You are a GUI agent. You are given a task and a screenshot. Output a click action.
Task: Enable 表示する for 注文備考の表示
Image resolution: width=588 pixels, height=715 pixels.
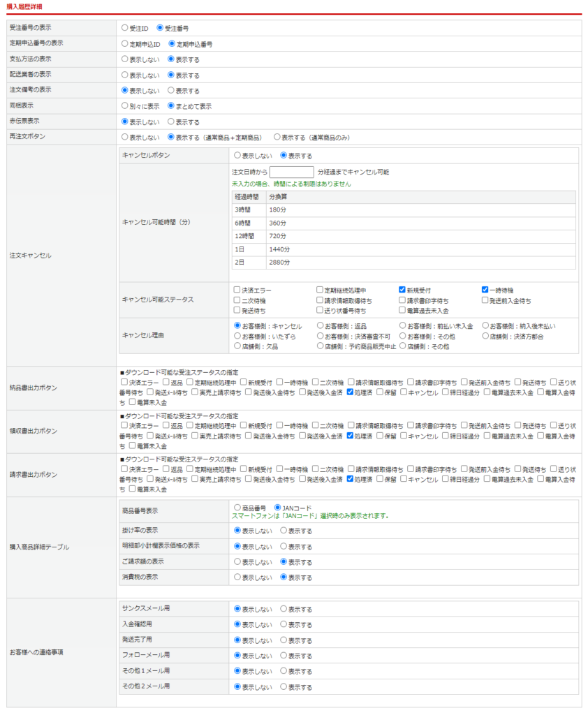[171, 91]
